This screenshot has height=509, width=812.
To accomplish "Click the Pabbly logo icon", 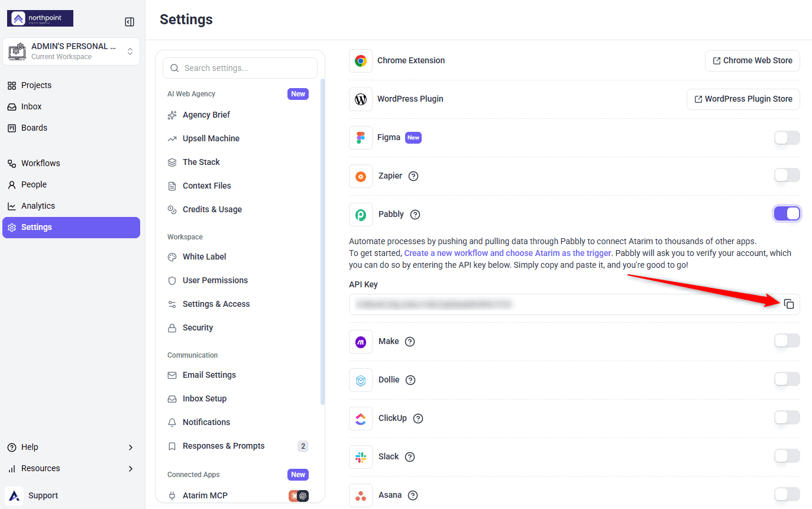I will coord(361,214).
